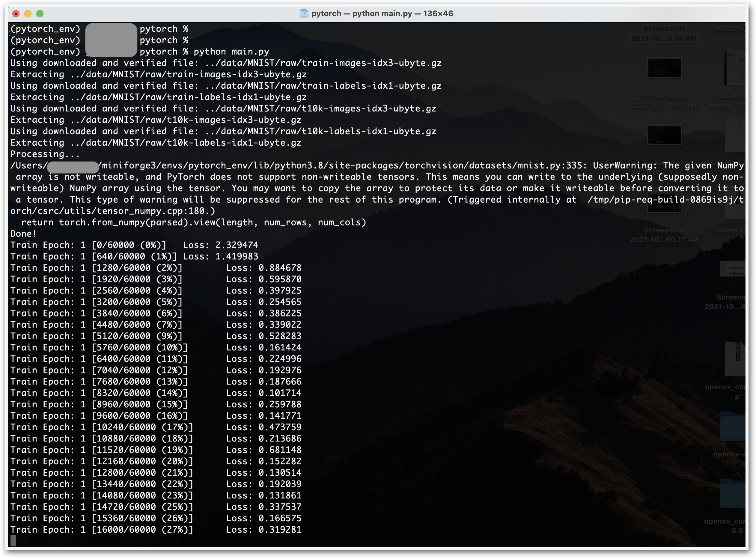Click the Loss value 2.329474
Screen dimensions: 756x559
(x=237, y=245)
